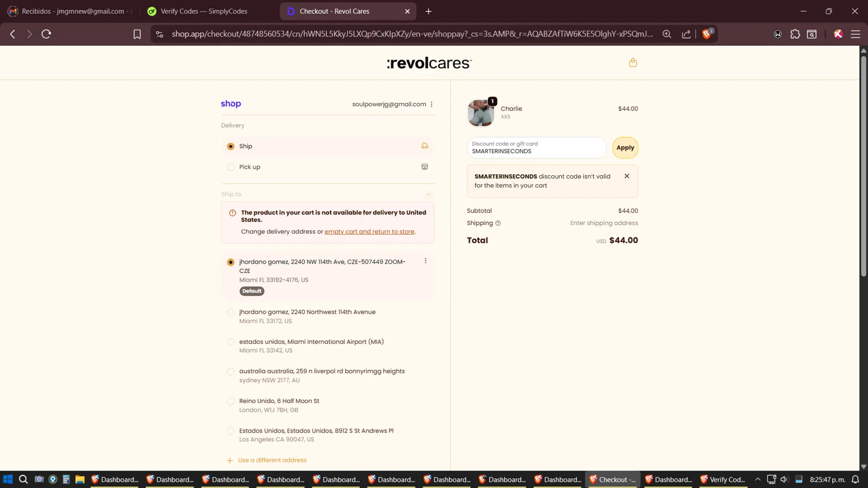Image resolution: width=868 pixels, height=488 pixels.
Task: Click the Charlie product thumbnail
Action: tap(481, 112)
